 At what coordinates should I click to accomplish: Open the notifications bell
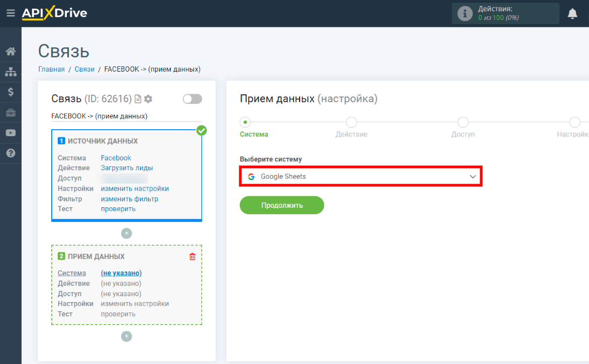coord(572,13)
